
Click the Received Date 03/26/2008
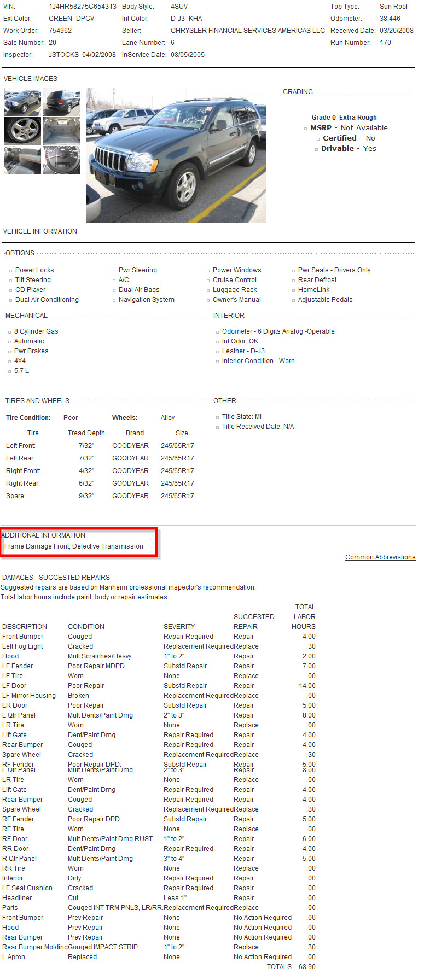pyautogui.click(x=397, y=31)
